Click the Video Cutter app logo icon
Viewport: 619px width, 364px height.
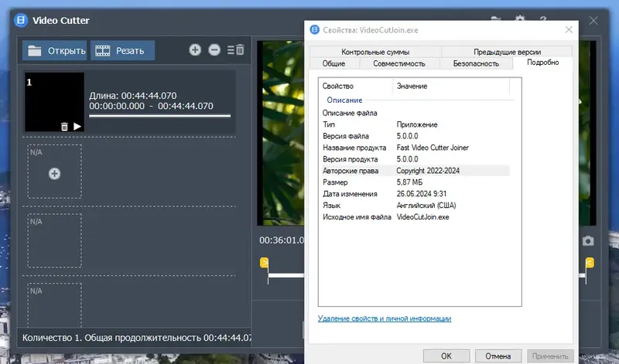coord(21,20)
